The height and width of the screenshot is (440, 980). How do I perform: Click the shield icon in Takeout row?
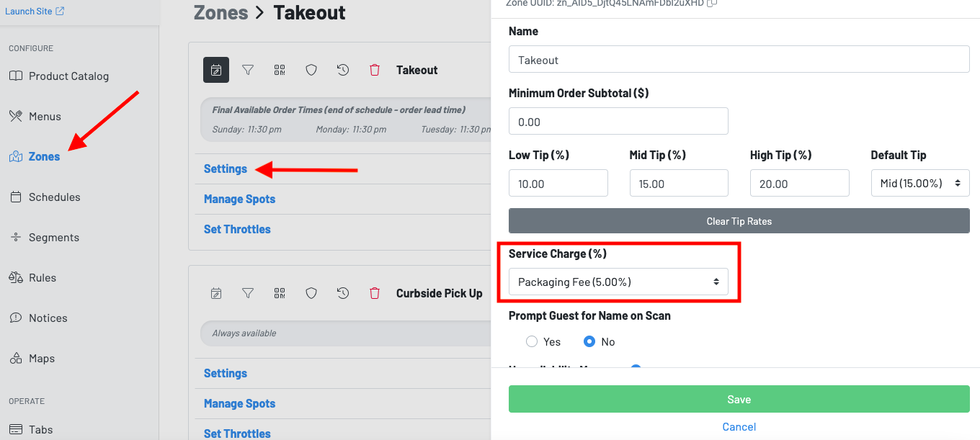tap(311, 70)
